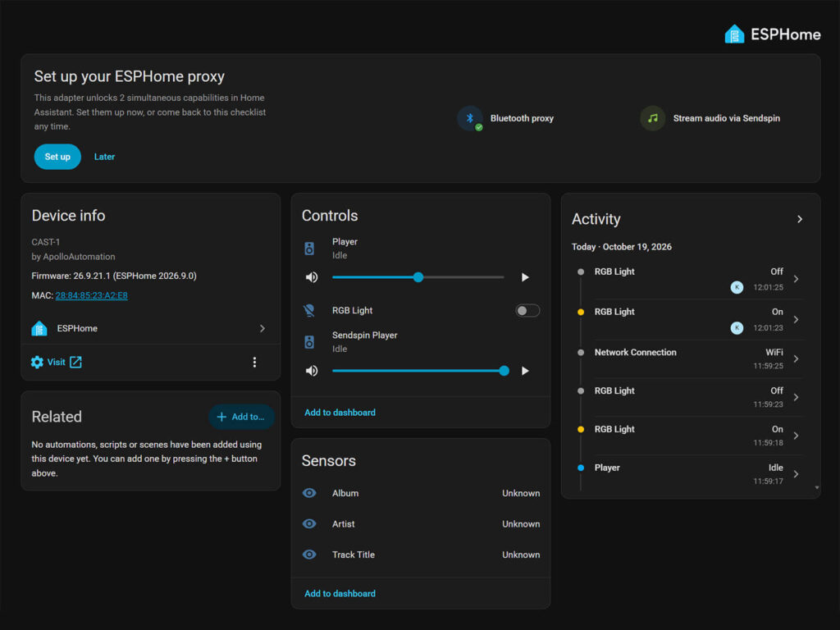This screenshot has height=630, width=840.
Task: Start playback on the Sendspin Player
Action: point(525,371)
